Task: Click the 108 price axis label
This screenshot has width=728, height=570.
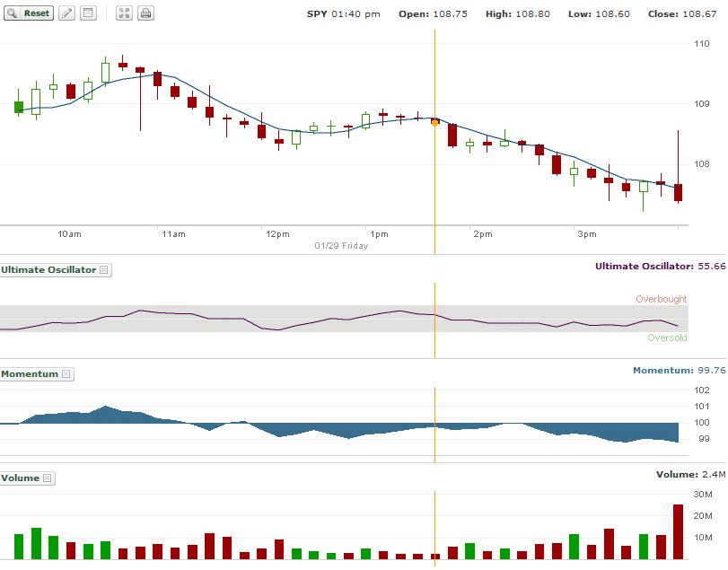Action: (x=702, y=163)
